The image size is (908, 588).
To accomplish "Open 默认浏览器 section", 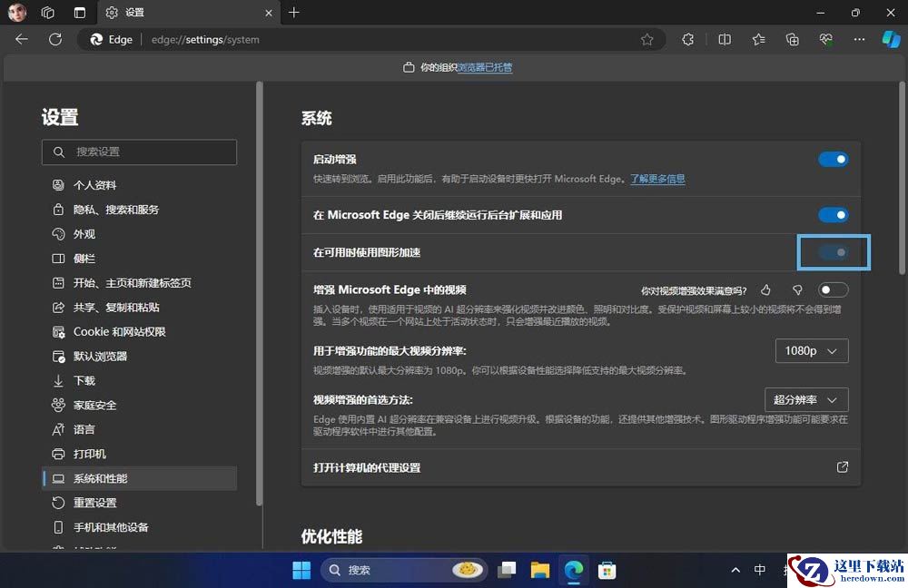I will (139, 357).
